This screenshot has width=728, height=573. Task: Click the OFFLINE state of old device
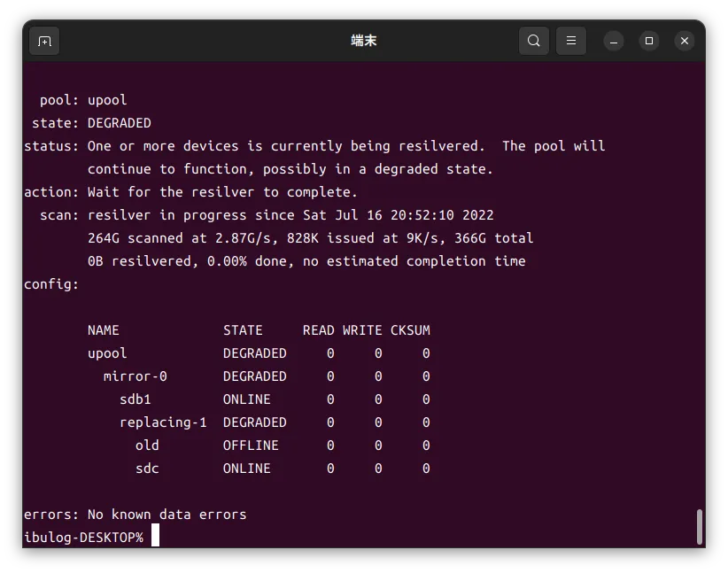tap(251, 445)
